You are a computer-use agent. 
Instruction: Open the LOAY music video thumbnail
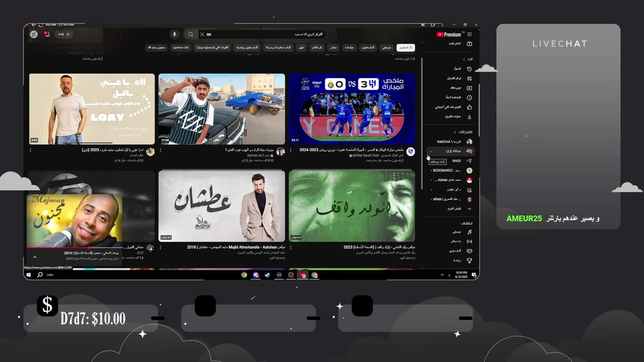click(92, 109)
